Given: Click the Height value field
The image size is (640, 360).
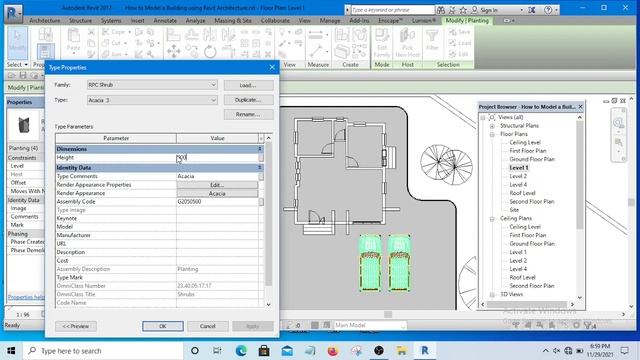Looking at the screenshot, I should pyautogui.click(x=217, y=158).
